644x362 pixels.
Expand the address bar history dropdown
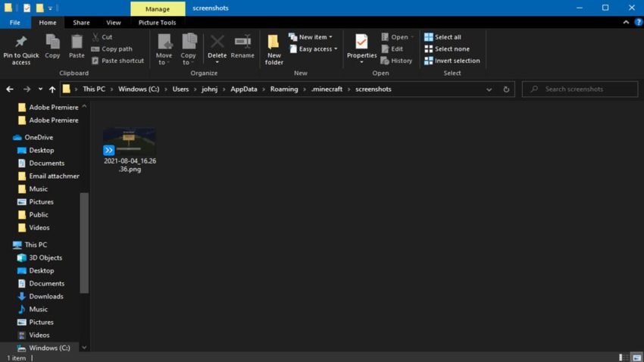pos(489,89)
